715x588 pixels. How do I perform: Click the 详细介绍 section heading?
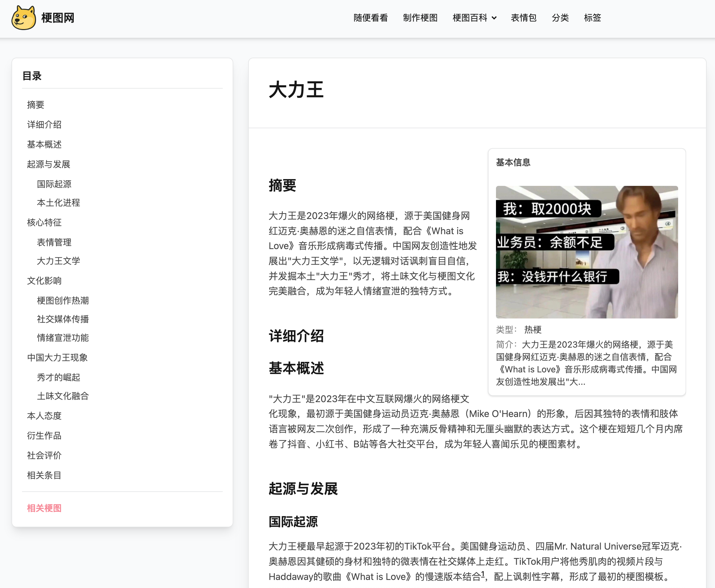pos(296,336)
